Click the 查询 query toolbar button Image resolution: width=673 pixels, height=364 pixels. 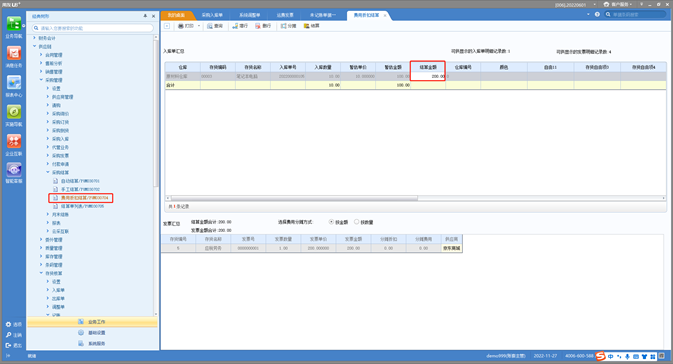coord(215,26)
